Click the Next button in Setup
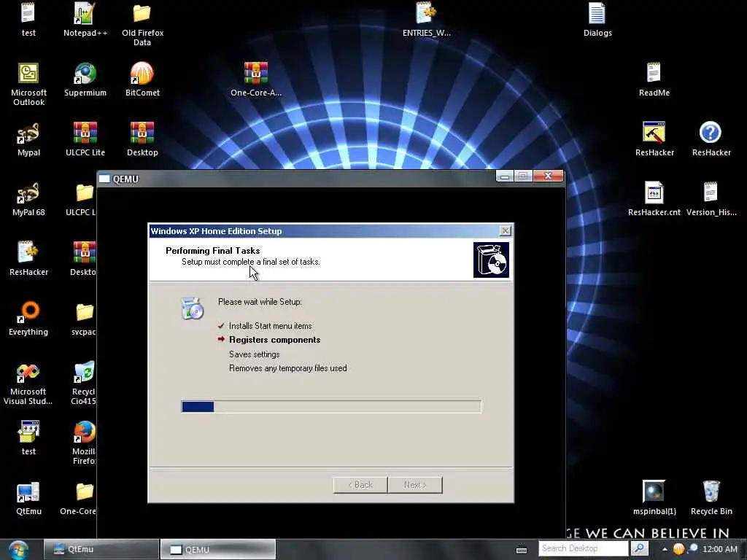Screen dimensions: 747x560 pos(415,485)
